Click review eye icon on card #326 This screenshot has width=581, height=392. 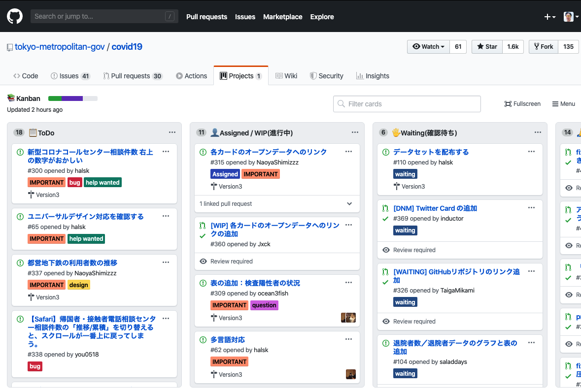(386, 322)
